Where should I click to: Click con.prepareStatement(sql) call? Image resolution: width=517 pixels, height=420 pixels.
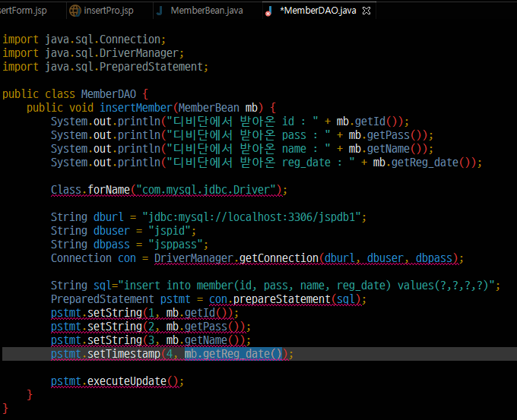tap(285, 299)
